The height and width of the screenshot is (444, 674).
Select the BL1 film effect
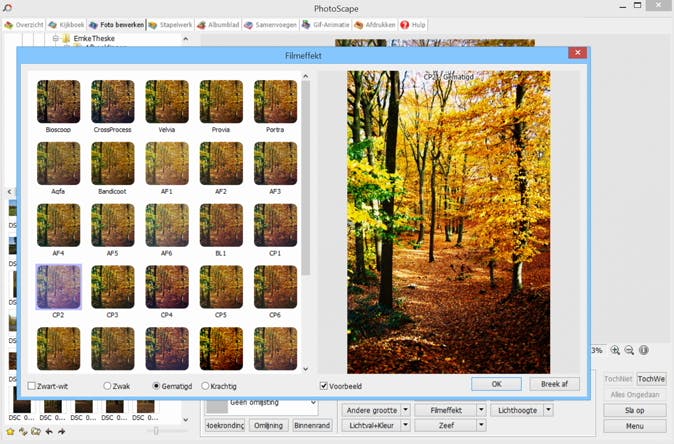(221, 225)
